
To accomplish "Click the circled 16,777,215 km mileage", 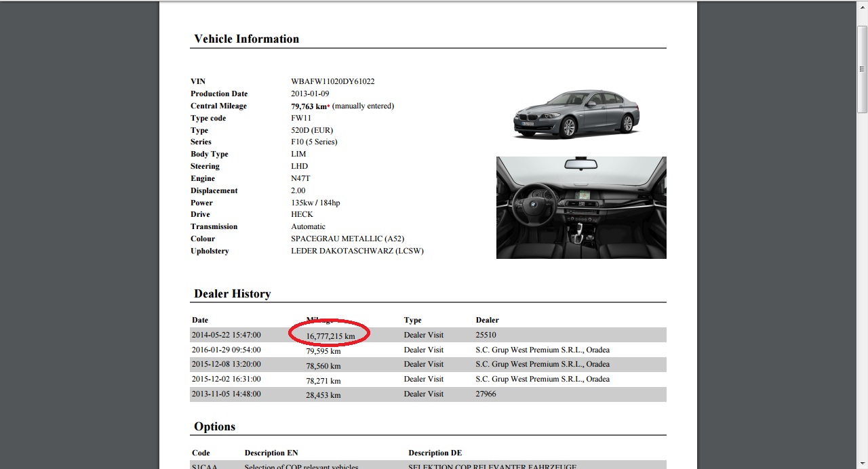I will (330, 335).
